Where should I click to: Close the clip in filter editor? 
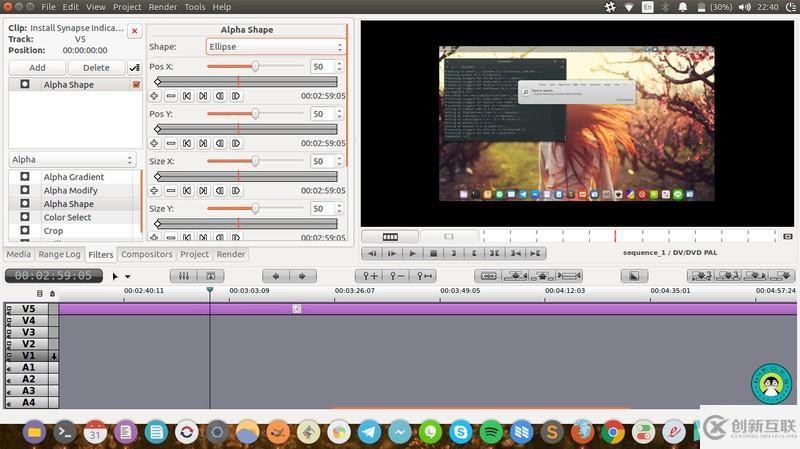click(x=135, y=32)
